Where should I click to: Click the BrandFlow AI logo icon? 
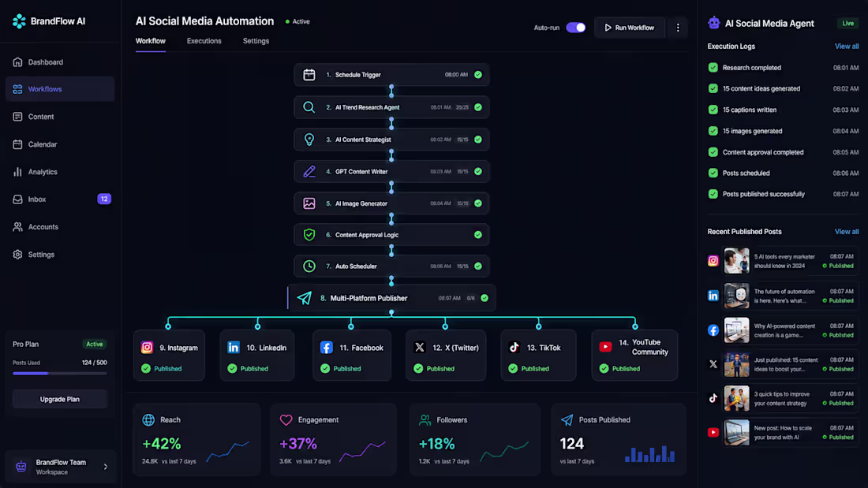point(19,21)
